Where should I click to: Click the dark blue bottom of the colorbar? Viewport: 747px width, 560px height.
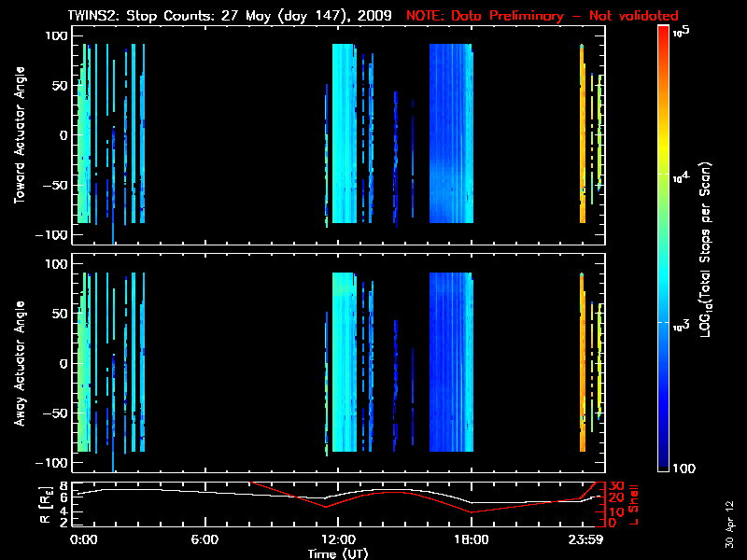[x=663, y=467]
